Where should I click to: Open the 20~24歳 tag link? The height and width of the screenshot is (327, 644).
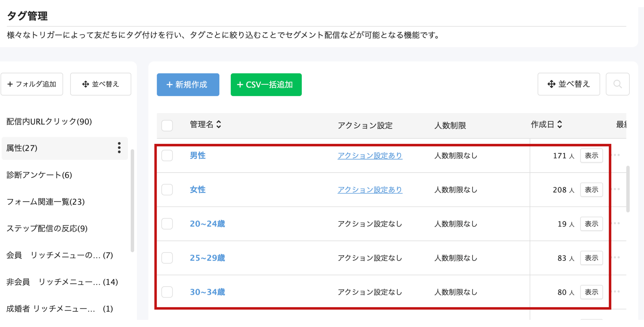pyautogui.click(x=208, y=224)
